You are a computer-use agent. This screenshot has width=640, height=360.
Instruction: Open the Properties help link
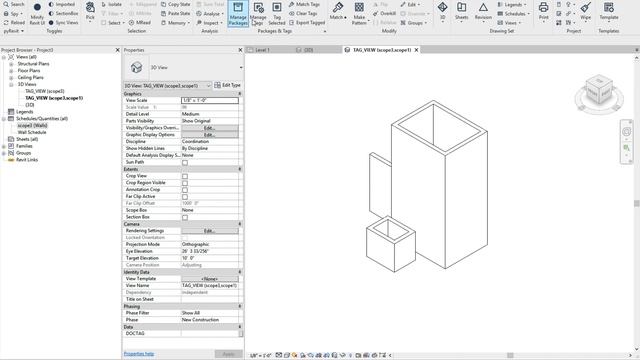pos(139,354)
